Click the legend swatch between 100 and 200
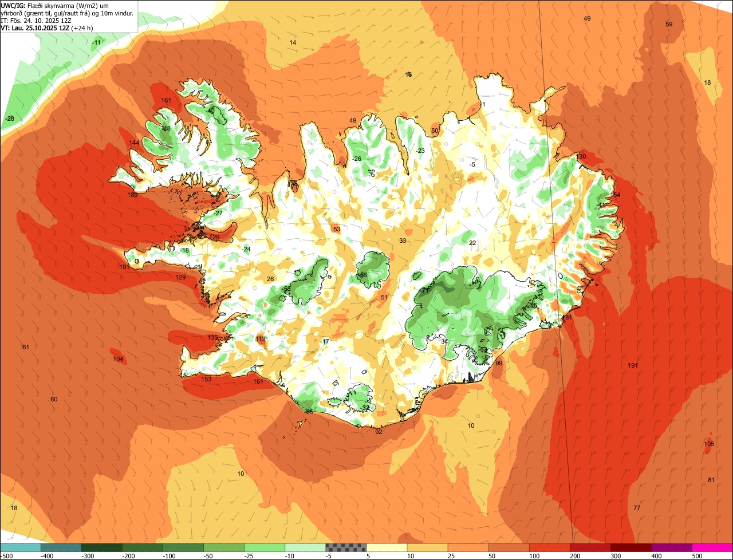 [x=549, y=547]
